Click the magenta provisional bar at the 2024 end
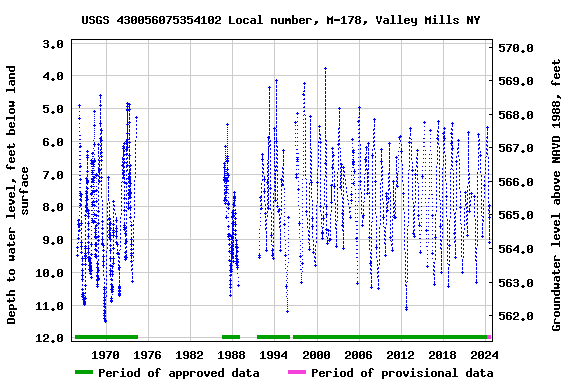The image size is (576, 384). 489,337
